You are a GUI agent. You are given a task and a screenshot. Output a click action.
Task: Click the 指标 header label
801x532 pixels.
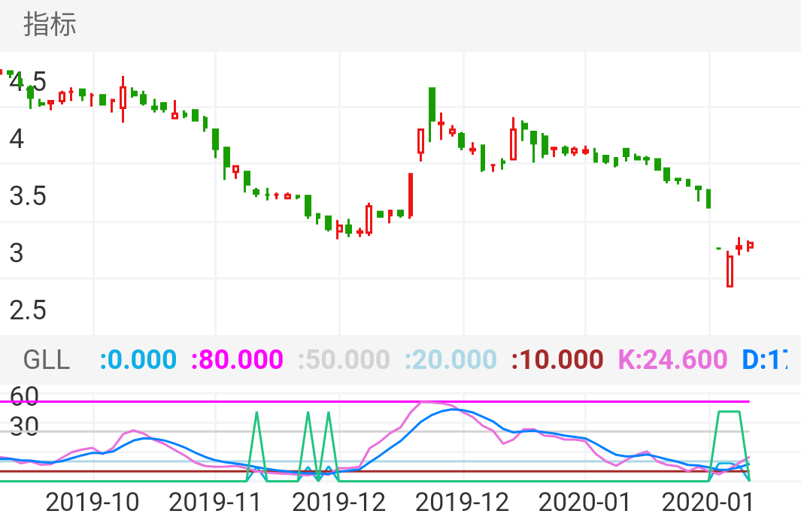50,24
